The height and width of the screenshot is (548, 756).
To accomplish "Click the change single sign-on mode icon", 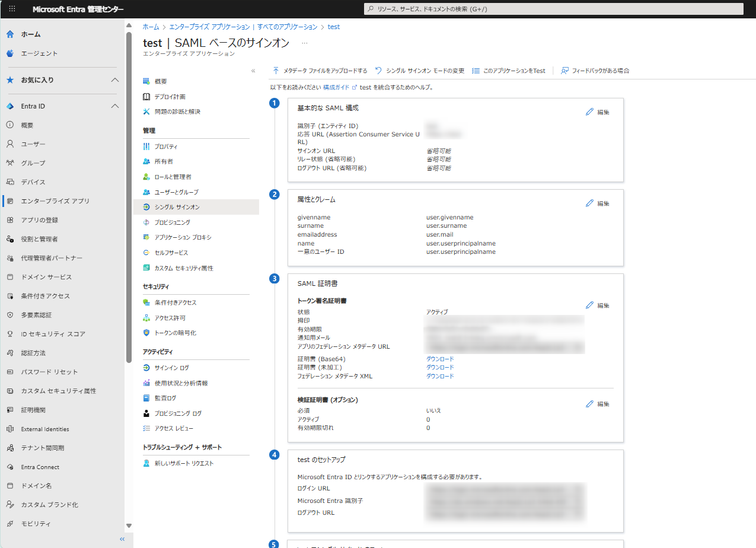I will [378, 71].
